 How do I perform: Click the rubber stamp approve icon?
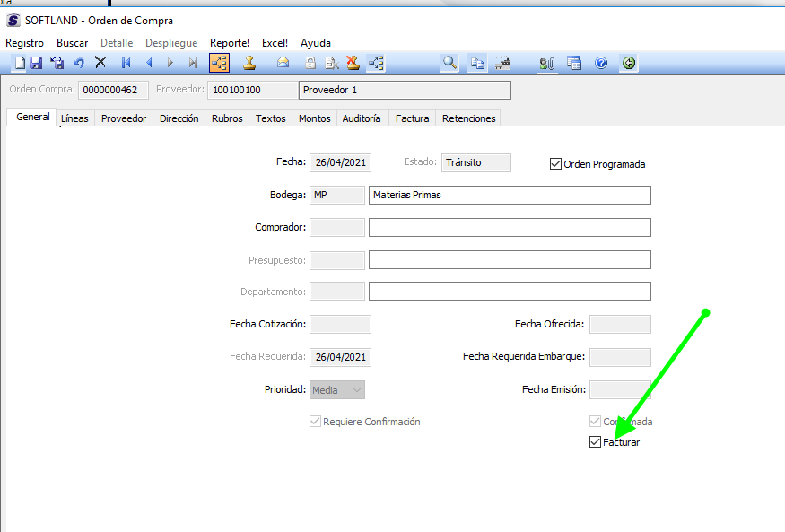click(250, 63)
